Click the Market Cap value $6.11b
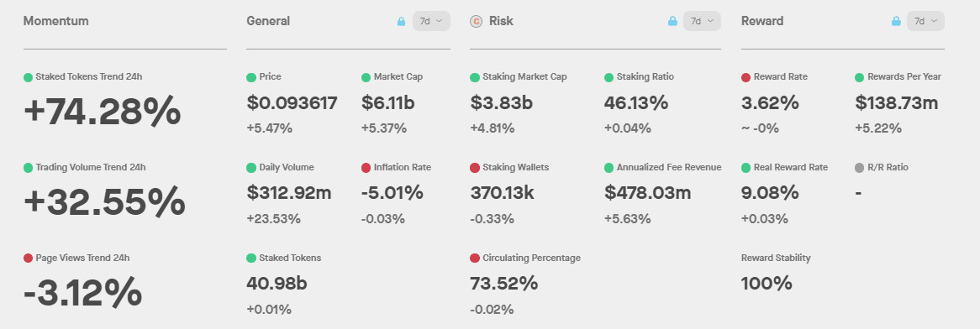The height and width of the screenshot is (329, 980). coord(387,103)
